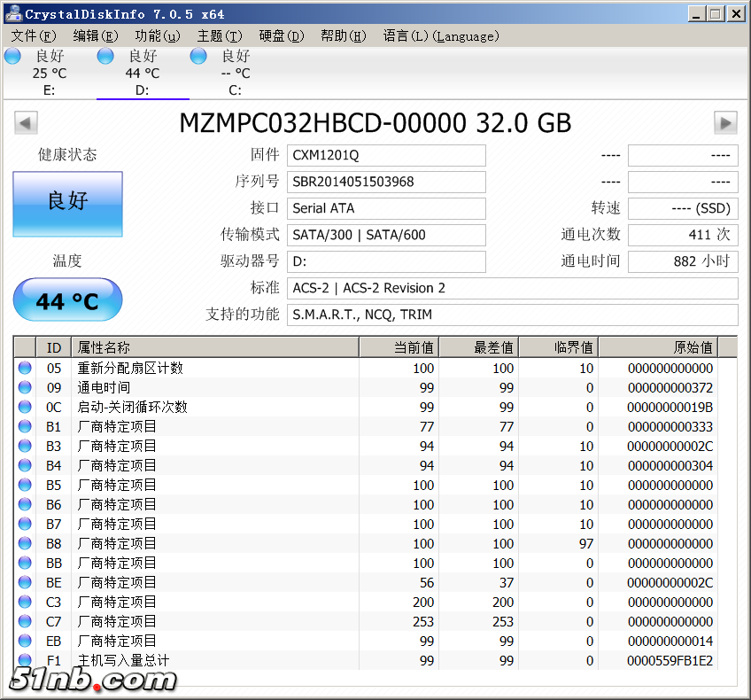Click status icon of row 05 重新分配扇区计数

coord(25,368)
